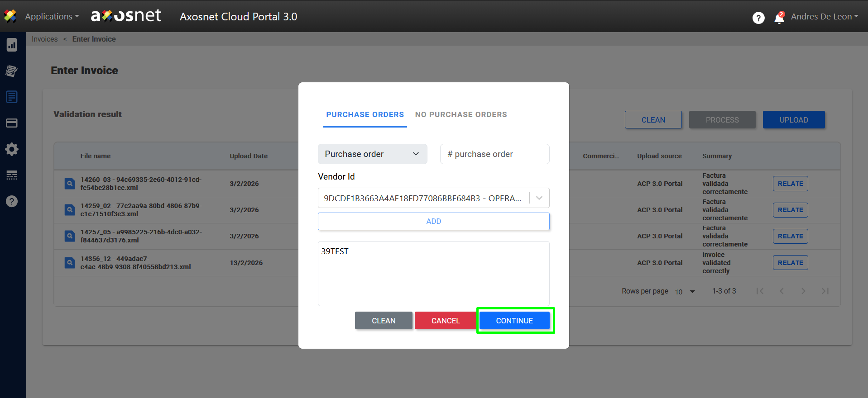
Task: Open the dashboard chart icon in sidebar
Action: coord(12,45)
